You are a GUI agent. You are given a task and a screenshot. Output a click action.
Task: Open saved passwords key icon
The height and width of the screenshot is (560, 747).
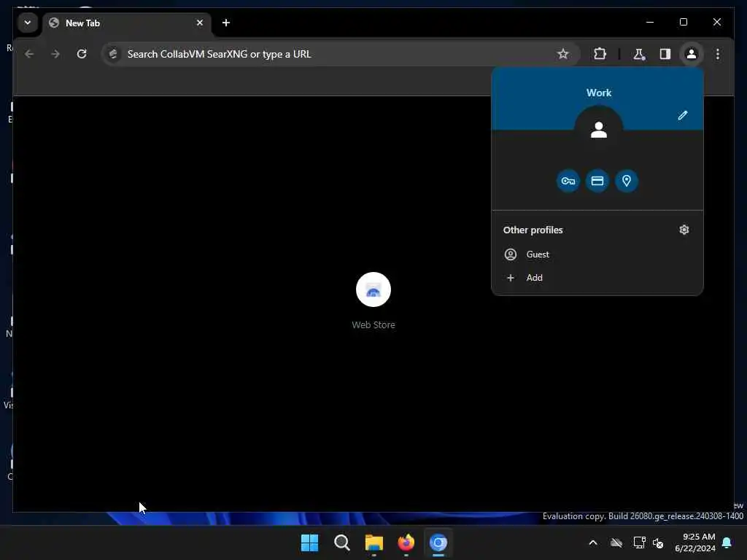click(568, 181)
